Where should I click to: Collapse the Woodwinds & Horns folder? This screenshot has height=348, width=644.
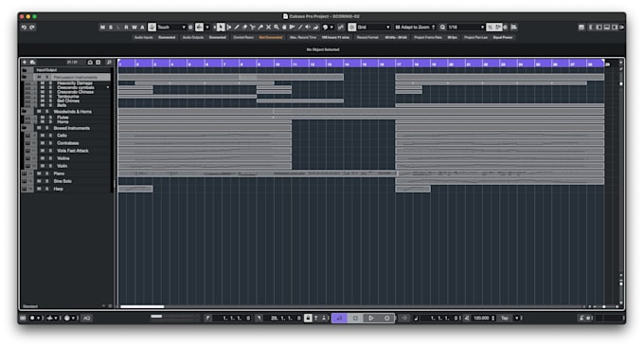click(x=25, y=112)
